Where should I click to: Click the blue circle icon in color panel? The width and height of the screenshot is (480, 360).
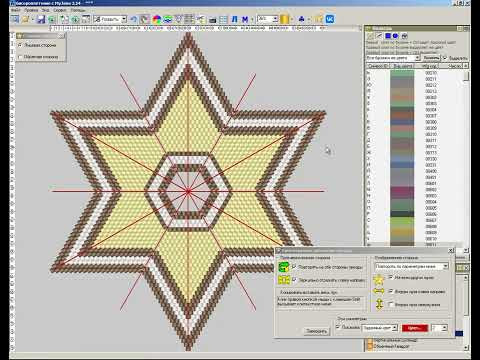coord(395,36)
